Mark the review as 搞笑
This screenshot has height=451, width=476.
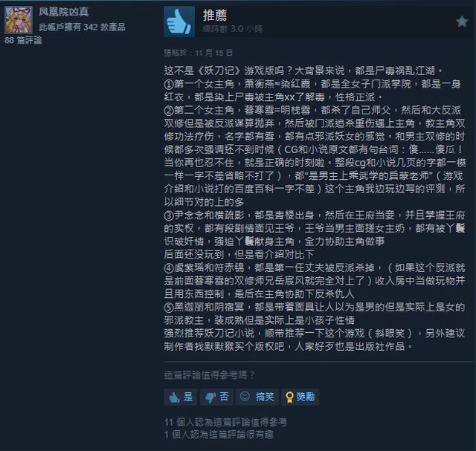(257, 397)
